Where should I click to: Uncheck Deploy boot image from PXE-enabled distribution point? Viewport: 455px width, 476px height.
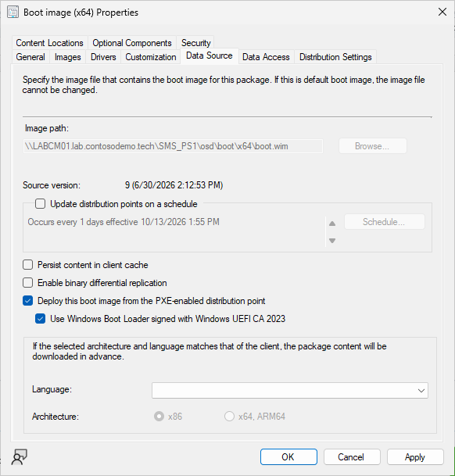(x=28, y=301)
